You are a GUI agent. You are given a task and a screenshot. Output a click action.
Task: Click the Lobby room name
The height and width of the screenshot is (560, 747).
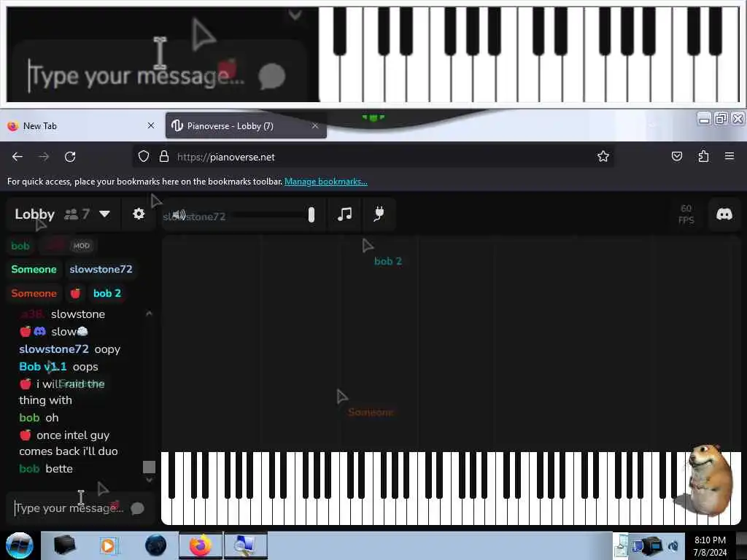[x=34, y=214]
